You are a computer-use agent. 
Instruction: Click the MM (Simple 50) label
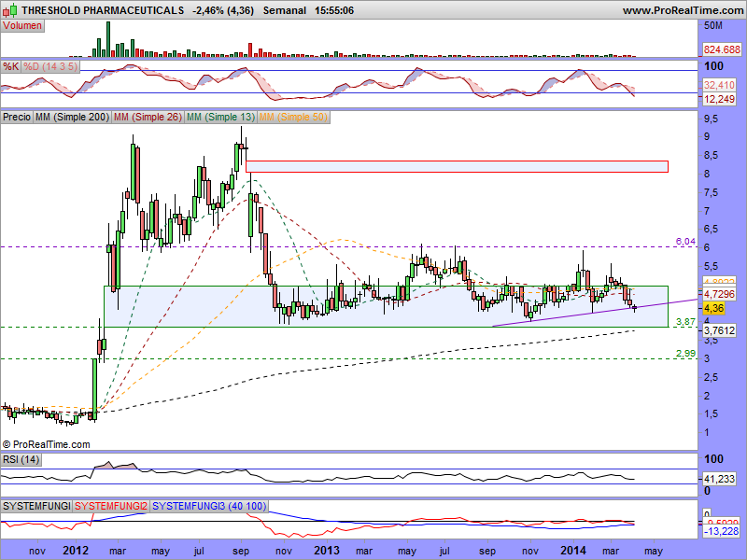[x=293, y=118]
